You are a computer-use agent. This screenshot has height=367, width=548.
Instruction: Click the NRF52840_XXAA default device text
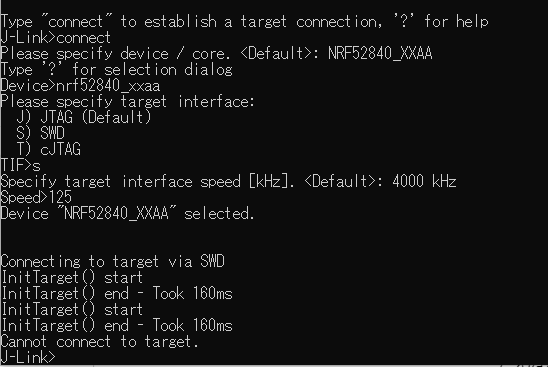[380, 53]
